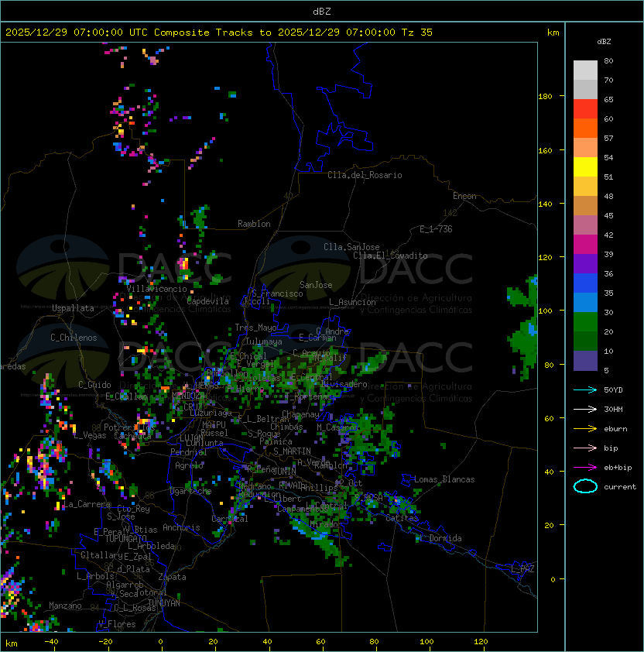Image resolution: width=644 pixels, height=652 pixels.
Task: Click the 'S_MARTIN' place label
Action: coord(293,451)
